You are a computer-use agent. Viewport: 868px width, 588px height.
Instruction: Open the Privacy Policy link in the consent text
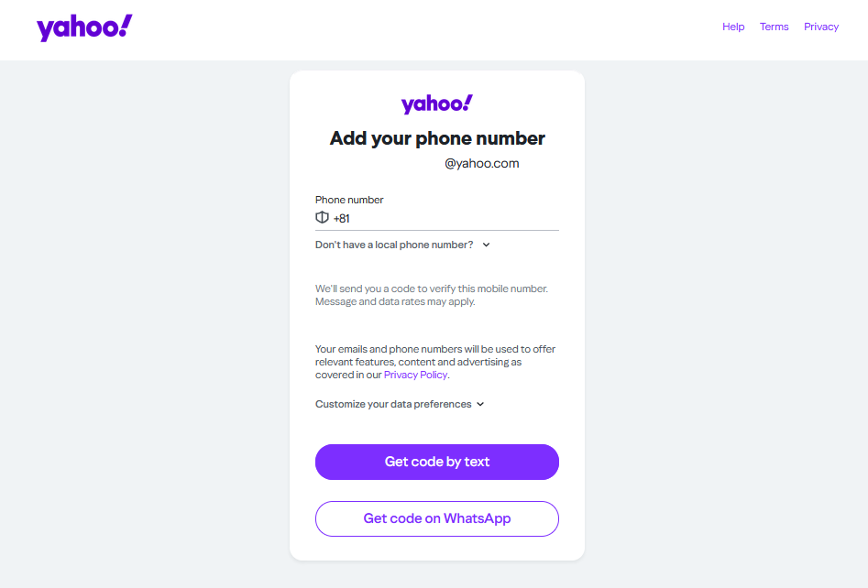coord(415,375)
